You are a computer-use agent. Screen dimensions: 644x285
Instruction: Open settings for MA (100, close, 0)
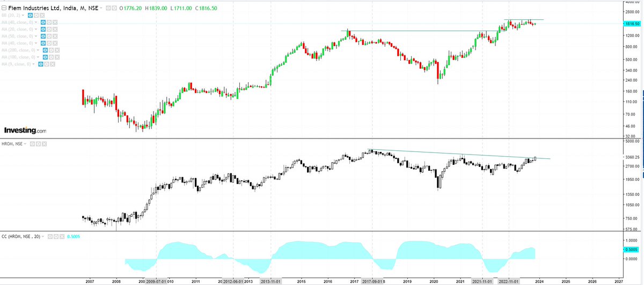51,57
